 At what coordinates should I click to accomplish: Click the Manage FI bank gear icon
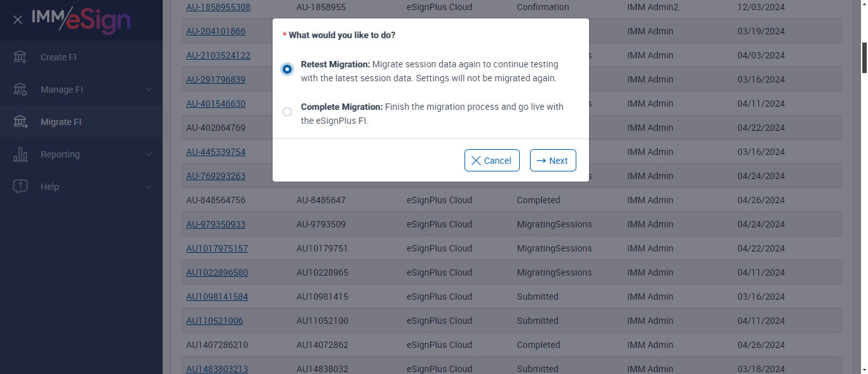pos(20,90)
